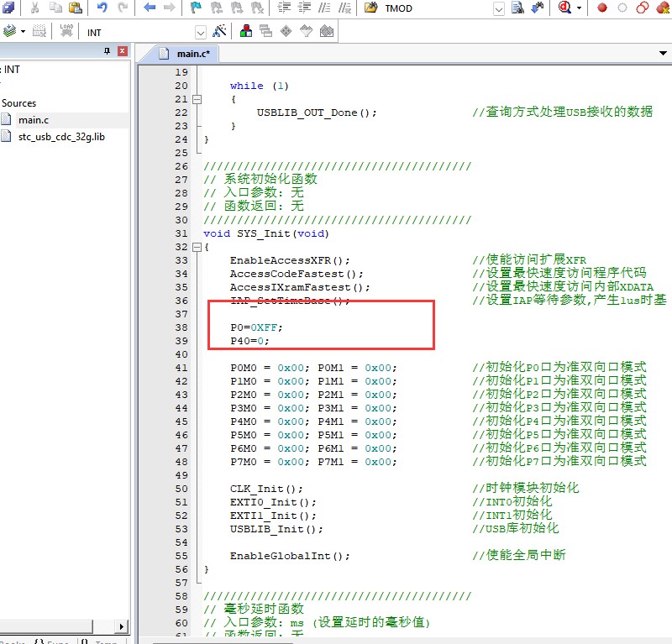672x644 pixels.
Task: Disable all breakpoints
Action: (x=643, y=8)
